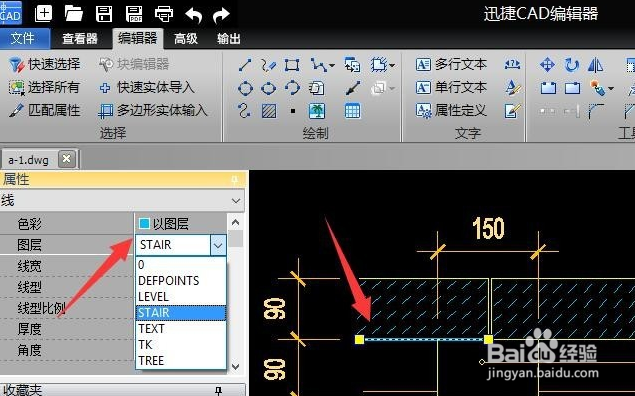Select the S-curve spline tool
The image size is (635, 396).
pyautogui.click(x=244, y=111)
